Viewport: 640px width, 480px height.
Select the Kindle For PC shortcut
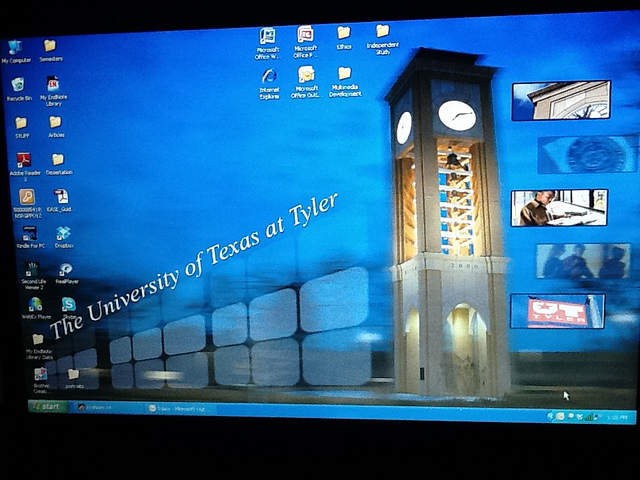coord(30,237)
